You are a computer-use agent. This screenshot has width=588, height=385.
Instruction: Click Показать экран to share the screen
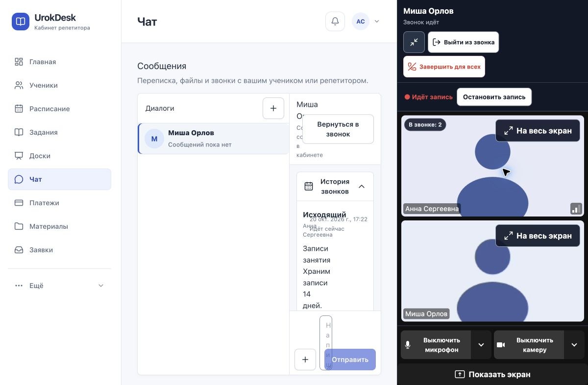pos(492,374)
